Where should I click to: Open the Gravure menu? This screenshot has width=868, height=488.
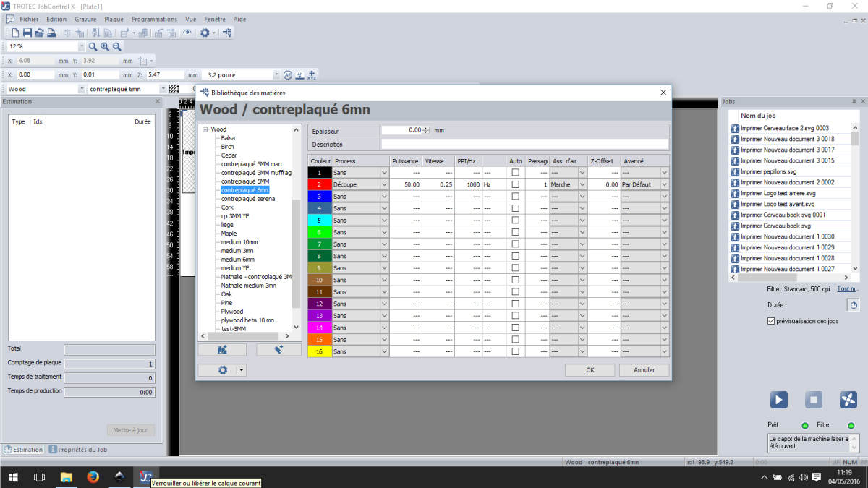click(85, 20)
